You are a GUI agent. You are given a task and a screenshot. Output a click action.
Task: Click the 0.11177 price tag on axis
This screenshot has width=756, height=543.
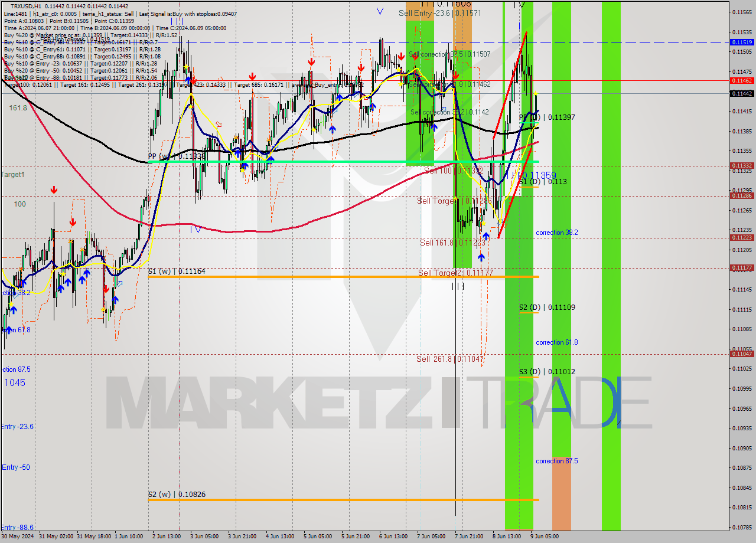point(742,267)
